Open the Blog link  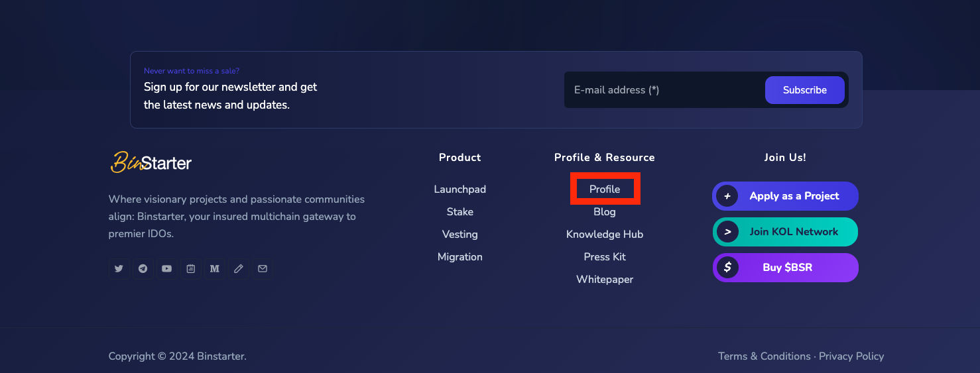click(x=605, y=212)
